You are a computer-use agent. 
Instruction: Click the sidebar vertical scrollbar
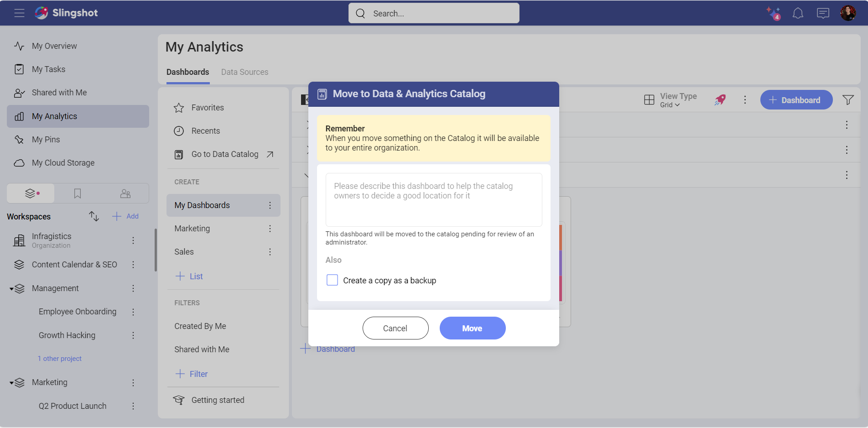[x=156, y=250]
